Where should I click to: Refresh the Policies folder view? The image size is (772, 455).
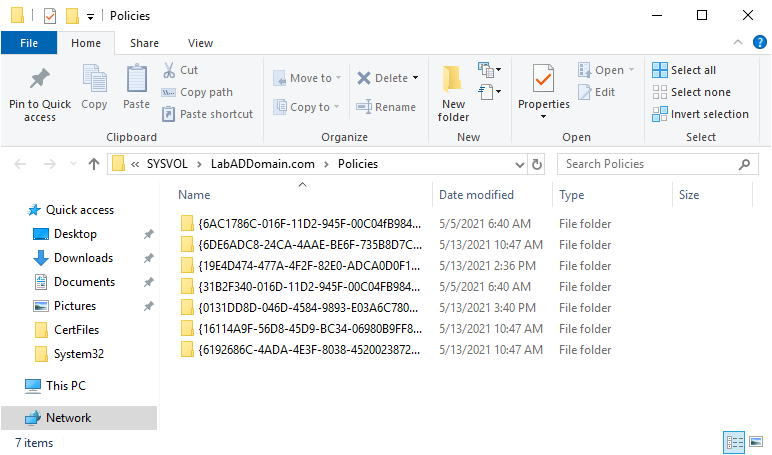537,164
